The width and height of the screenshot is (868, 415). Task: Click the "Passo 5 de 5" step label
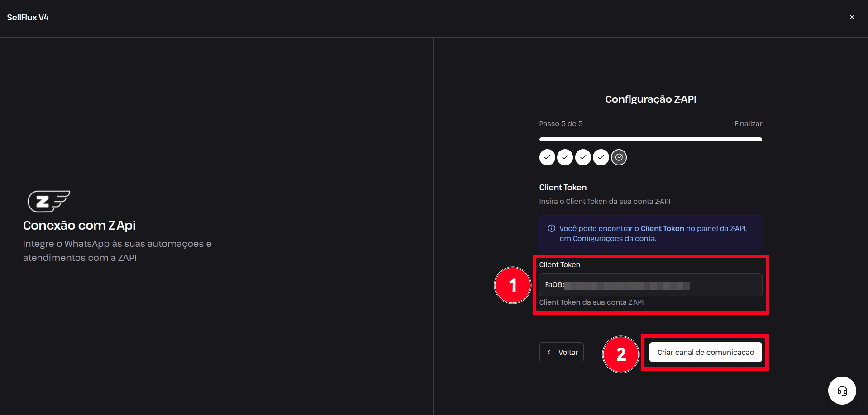tap(561, 123)
